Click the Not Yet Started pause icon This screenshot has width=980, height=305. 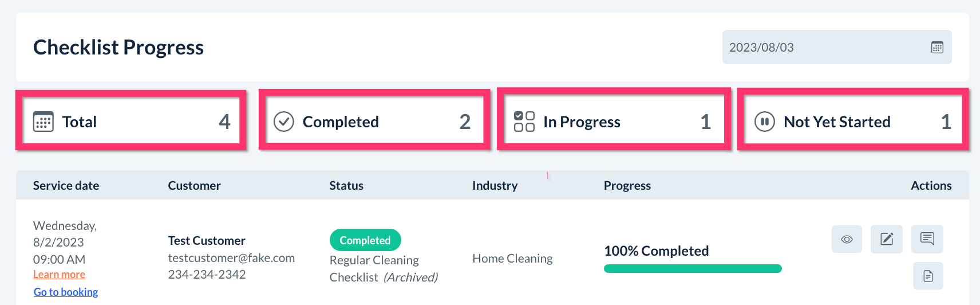point(765,122)
